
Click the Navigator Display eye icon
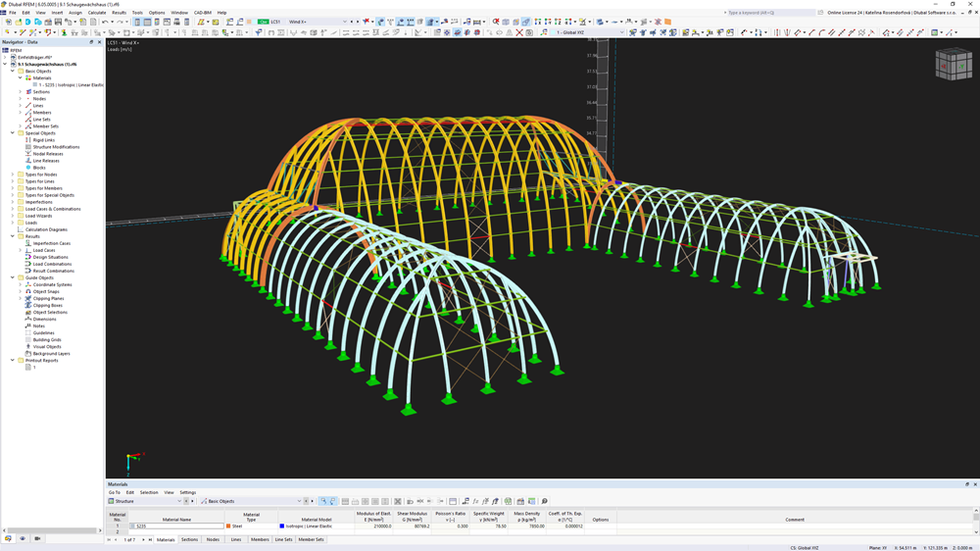23,538
